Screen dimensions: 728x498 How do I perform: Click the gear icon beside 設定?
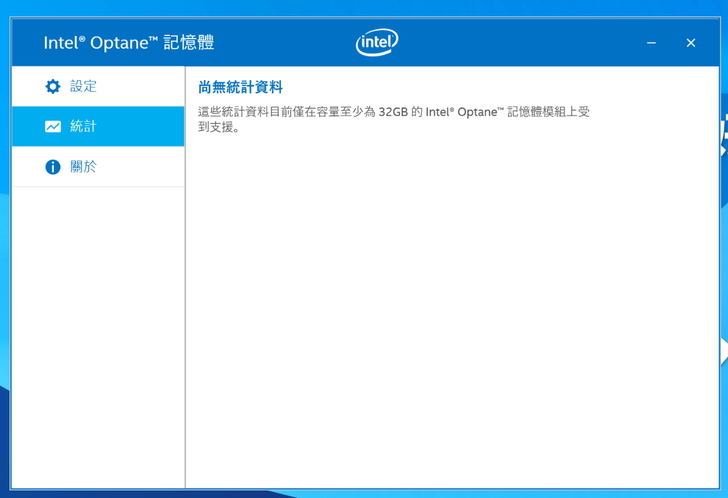[52, 86]
